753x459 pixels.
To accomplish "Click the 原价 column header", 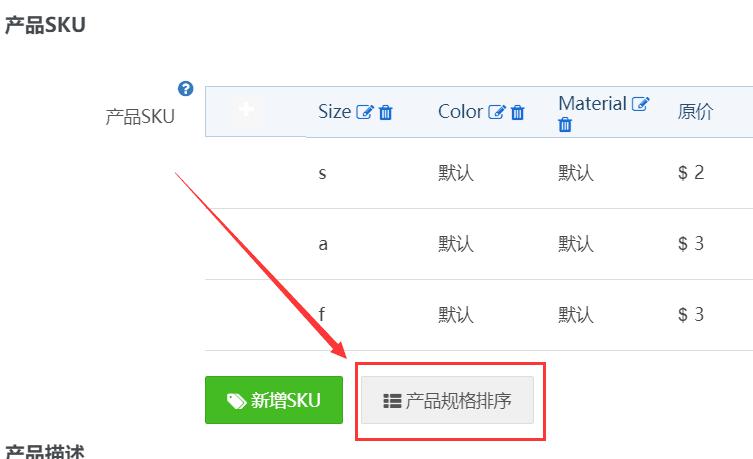I will [x=695, y=112].
